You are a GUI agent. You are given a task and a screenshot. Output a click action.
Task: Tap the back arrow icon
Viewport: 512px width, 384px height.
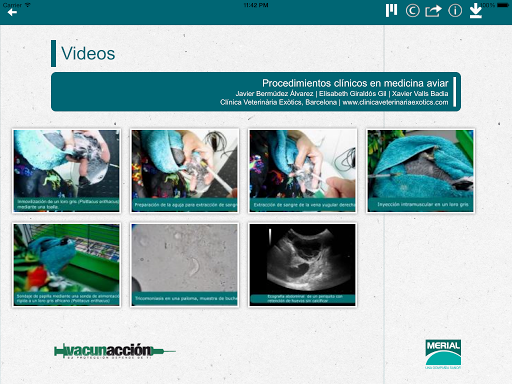click(12, 12)
